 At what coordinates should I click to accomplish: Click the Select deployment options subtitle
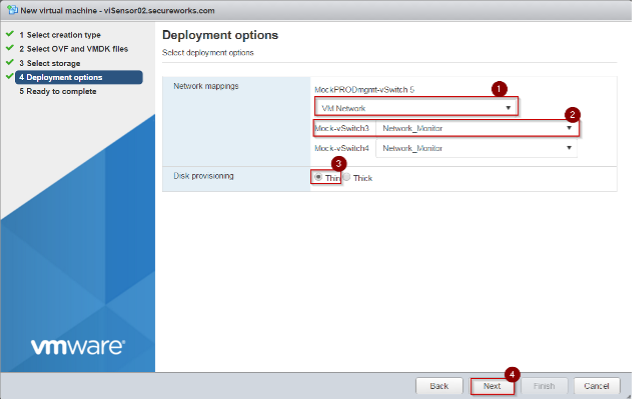[x=208, y=52]
